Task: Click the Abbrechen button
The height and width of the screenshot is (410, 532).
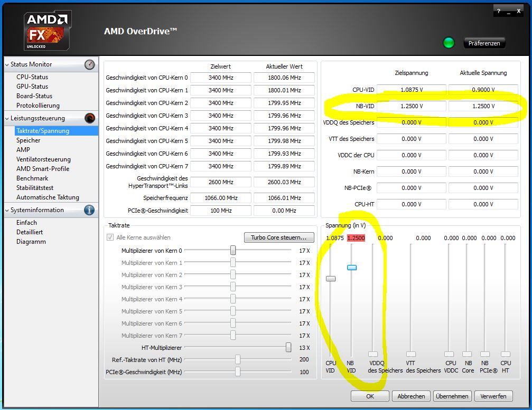Action: (411, 396)
